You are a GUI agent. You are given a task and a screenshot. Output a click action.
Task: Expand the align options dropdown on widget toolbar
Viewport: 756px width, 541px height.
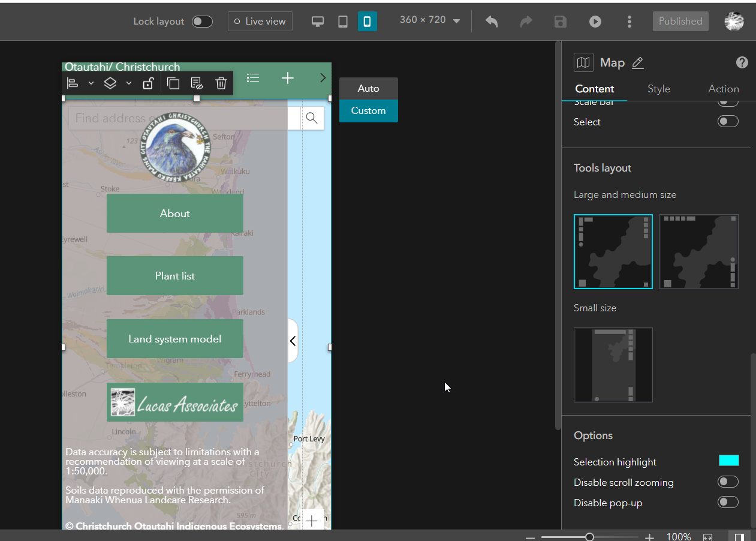(x=91, y=83)
